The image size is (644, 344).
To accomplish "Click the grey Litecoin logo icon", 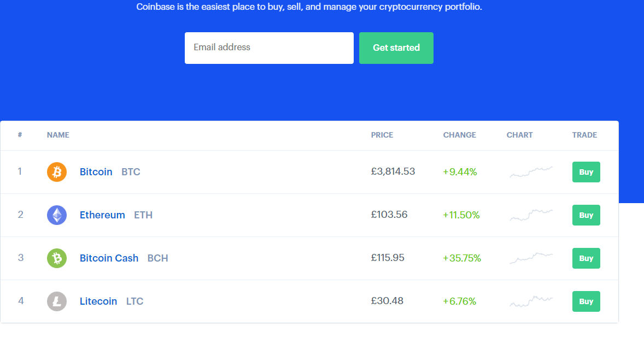I will [57, 301].
